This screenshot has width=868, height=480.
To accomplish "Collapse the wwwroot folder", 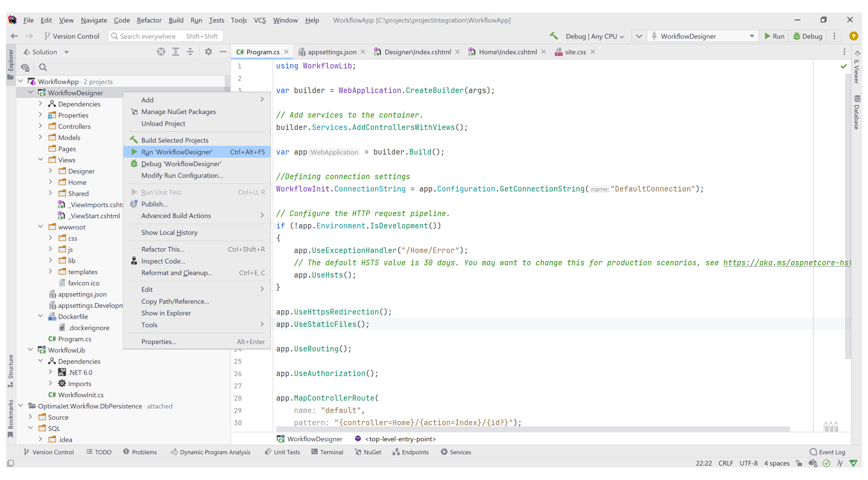I will click(40, 227).
